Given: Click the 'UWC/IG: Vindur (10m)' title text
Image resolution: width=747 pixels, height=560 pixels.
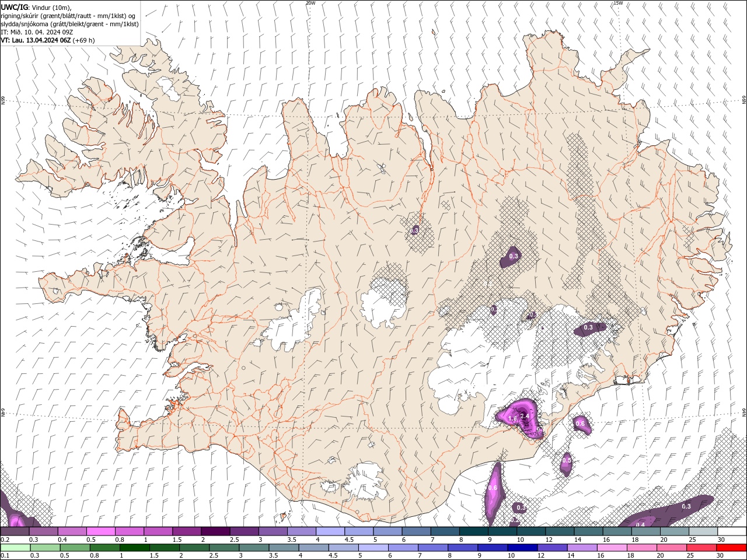Looking at the screenshot, I should (x=36, y=7).
